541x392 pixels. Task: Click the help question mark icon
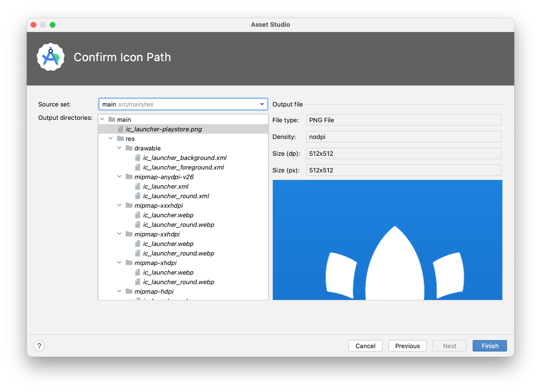pos(39,346)
